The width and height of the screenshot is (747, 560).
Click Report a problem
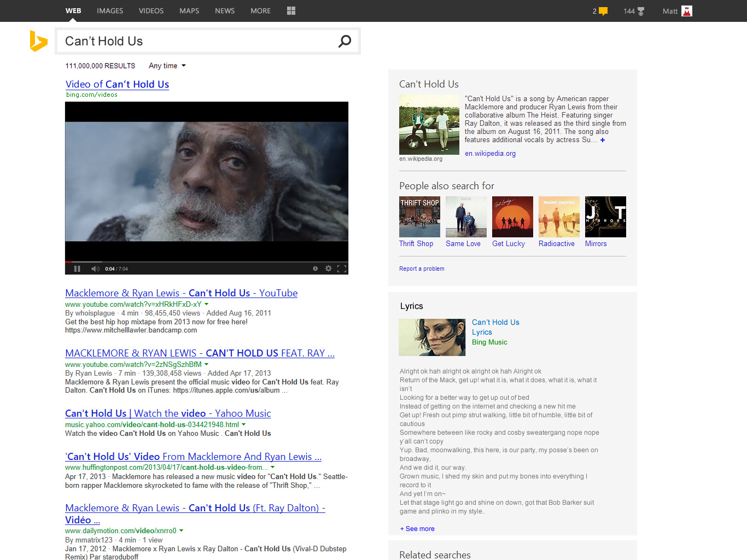422,269
